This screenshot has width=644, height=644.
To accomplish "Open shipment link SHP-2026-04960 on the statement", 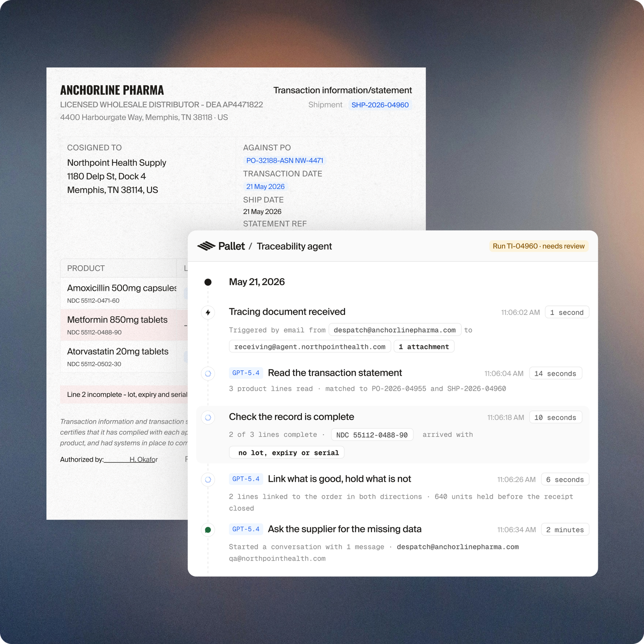I will tap(380, 105).
